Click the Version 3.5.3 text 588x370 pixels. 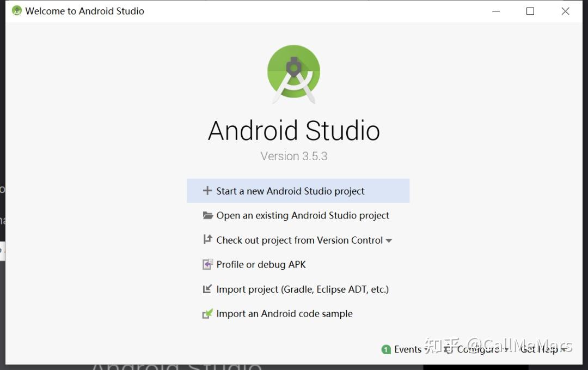[x=294, y=156]
